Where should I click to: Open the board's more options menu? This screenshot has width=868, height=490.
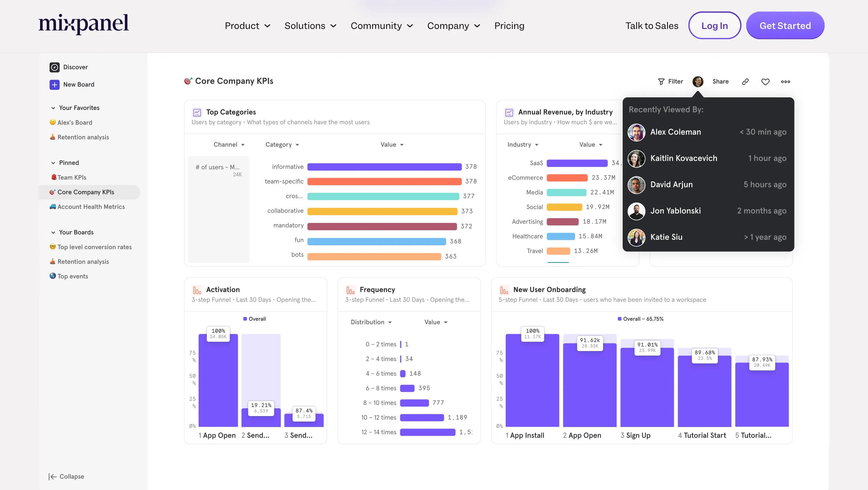click(785, 81)
